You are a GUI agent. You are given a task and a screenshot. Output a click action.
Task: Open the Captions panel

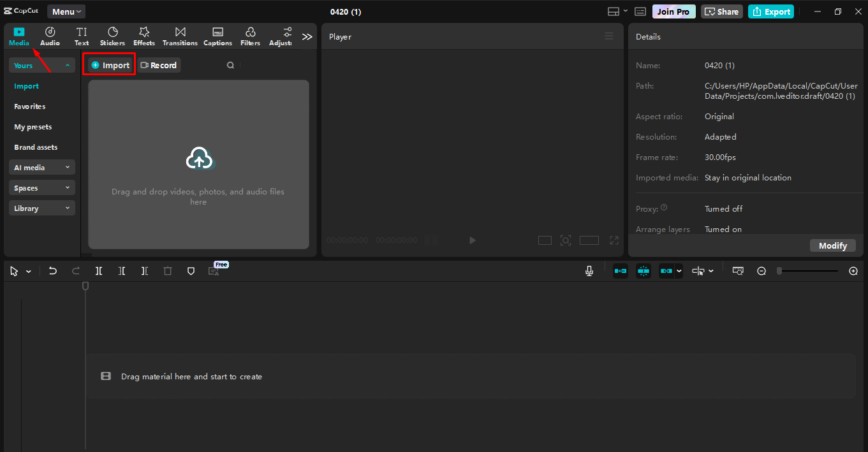217,36
